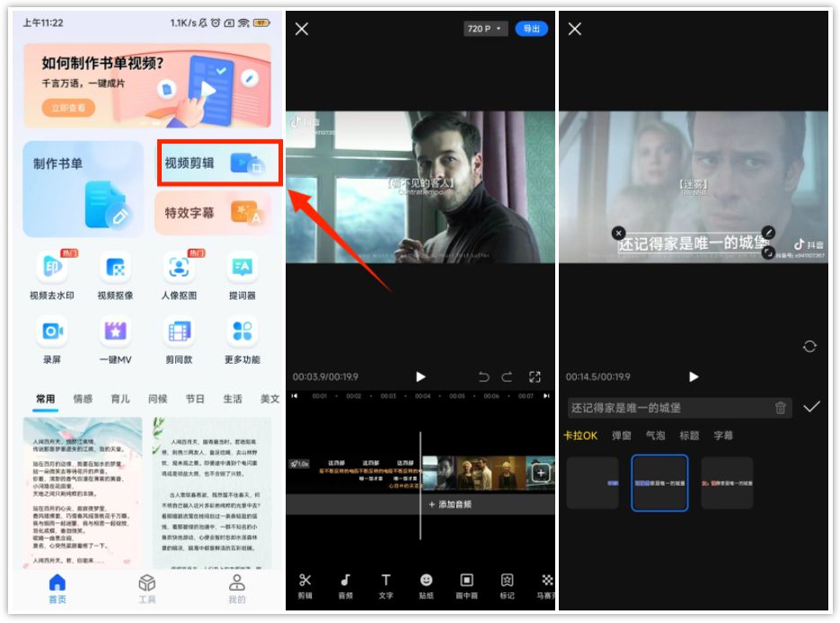Scale the subtitle via resize handle

(x=768, y=252)
